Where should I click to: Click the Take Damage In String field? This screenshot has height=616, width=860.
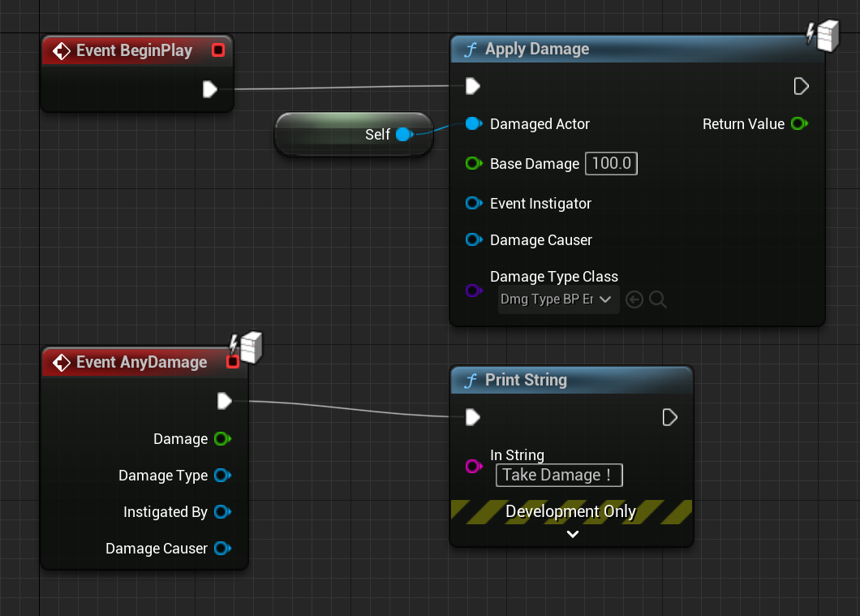(x=558, y=475)
